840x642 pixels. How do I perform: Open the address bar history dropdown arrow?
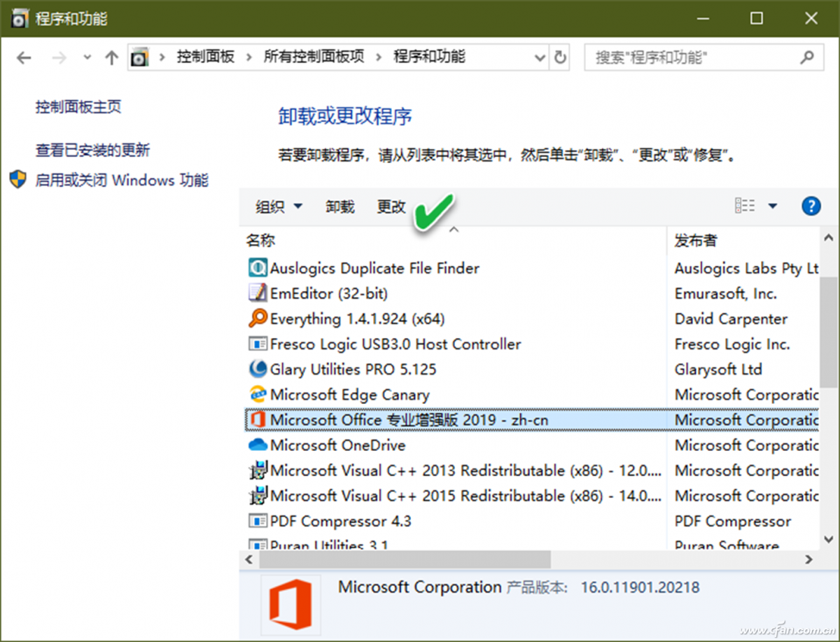(x=540, y=58)
